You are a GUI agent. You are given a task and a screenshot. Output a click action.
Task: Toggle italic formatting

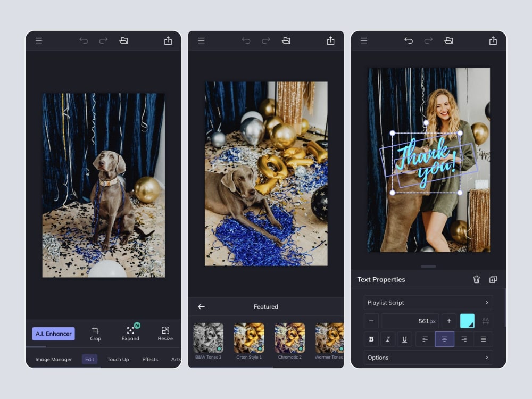click(388, 339)
